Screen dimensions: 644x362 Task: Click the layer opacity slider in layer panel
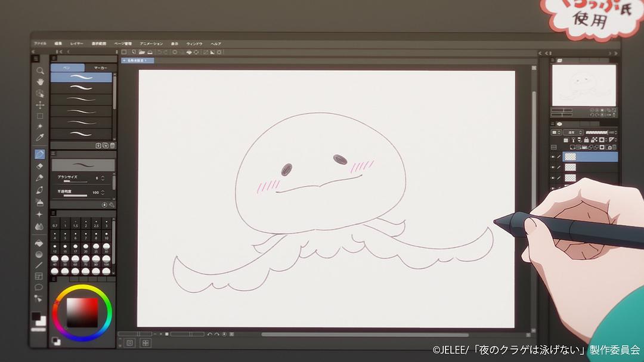(x=596, y=132)
